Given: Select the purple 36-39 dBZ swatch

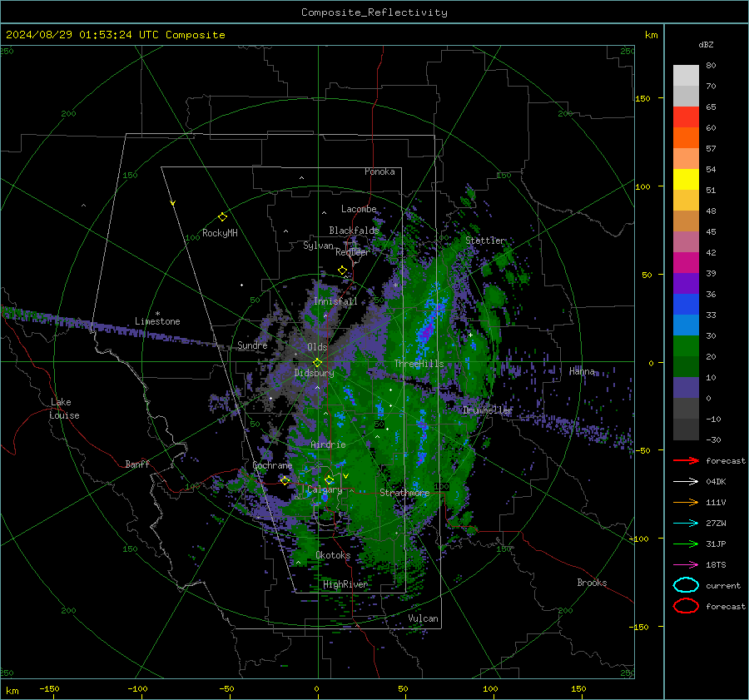Looking at the screenshot, I should tap(686, 284).
